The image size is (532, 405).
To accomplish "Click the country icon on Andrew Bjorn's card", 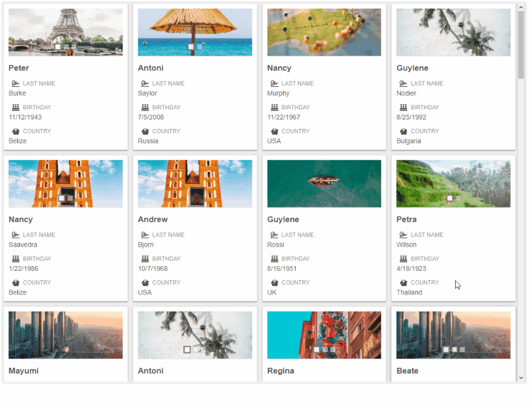I will click(145, 283).
